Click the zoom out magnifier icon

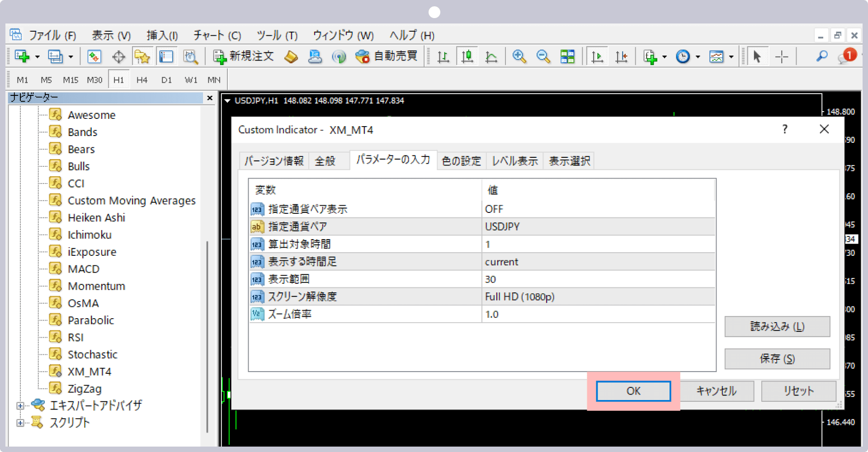click(x=543, y=56)
